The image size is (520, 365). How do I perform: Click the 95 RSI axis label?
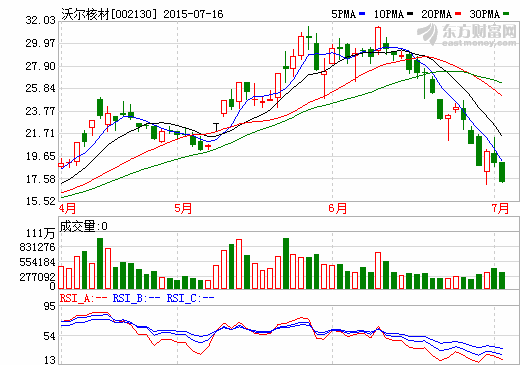coord(50,306)
